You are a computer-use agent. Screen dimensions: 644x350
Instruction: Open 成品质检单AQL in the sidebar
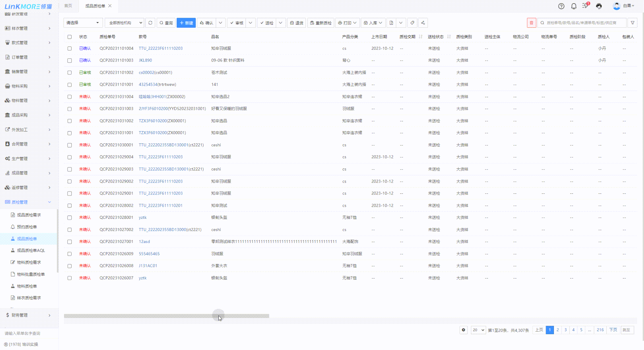click(31, 250)
